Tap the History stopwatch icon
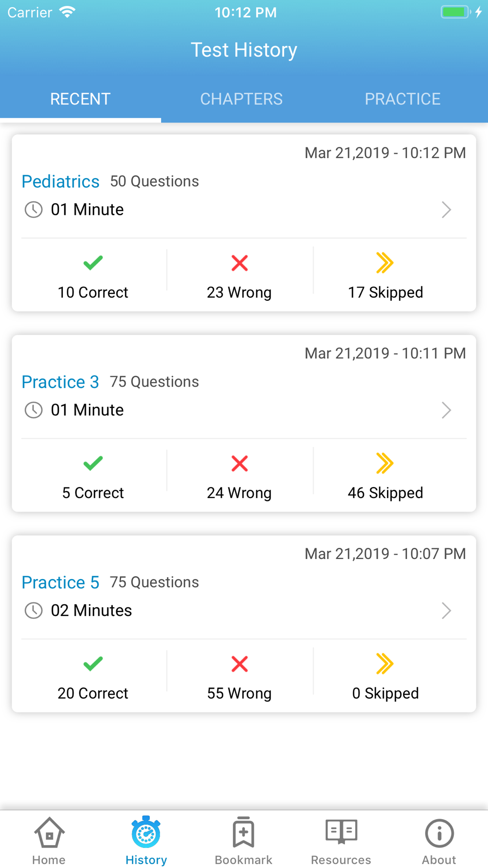The height and width of the screenshot is (868, 488). click(x=146, y=832)
